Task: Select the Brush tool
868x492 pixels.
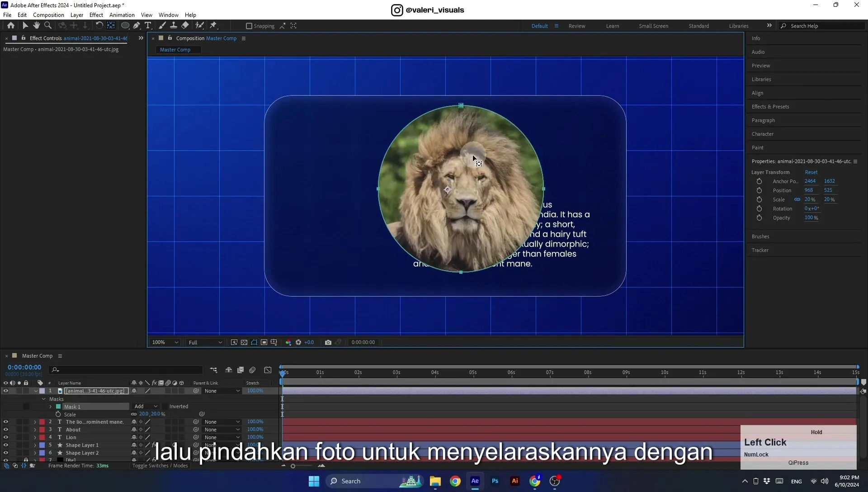Action: pyautogui.click(x=162, y=26)
